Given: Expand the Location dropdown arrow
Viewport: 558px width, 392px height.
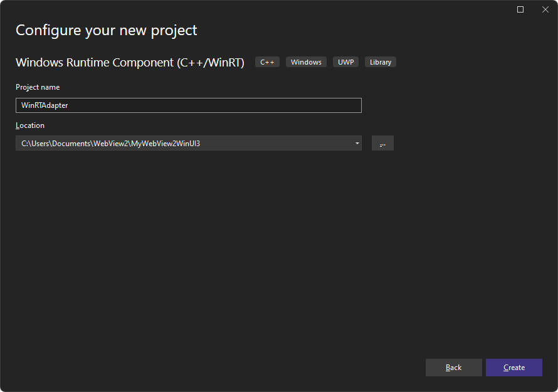Looking at the screenshot, I should tap(357, 143).
